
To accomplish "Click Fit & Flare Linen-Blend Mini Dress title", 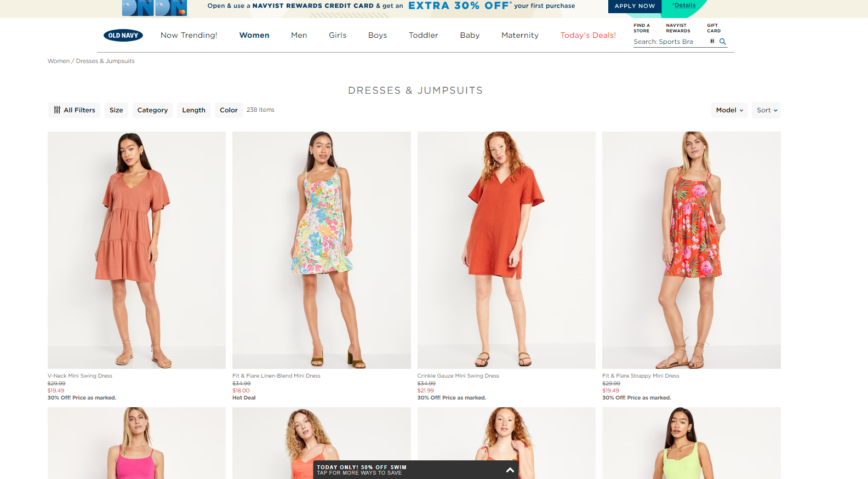I will tap(276, 376).
